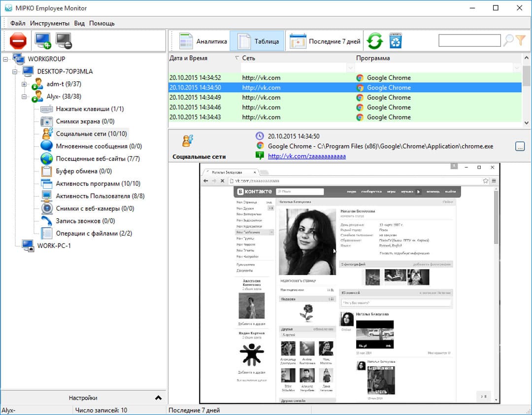
Task: Click the ellipsis button beside chrome.exe path
Action: click(520, 146)
